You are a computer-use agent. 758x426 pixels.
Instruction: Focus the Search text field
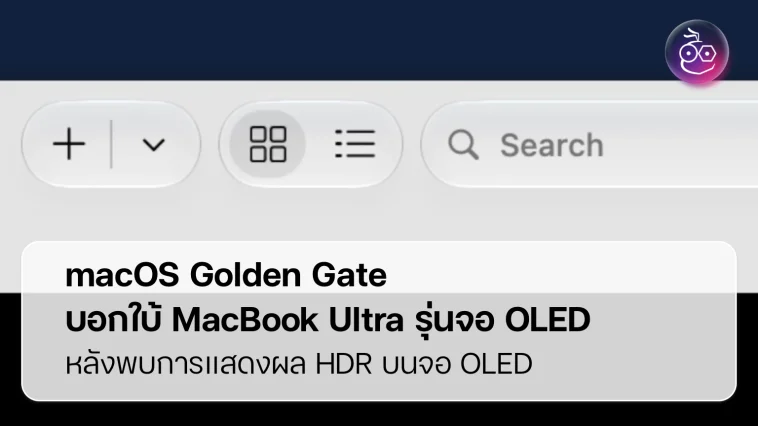(590, 144)
